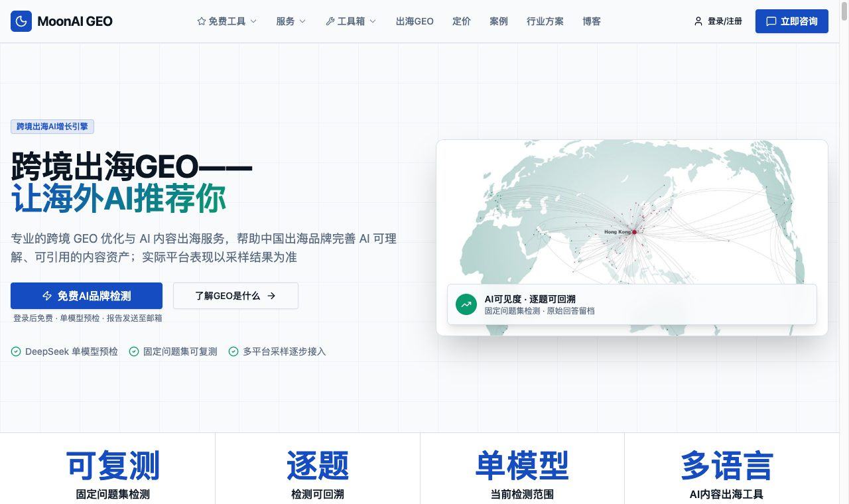Viewport: 849px width, 504px height.
Task: Open the 出海GEO nav item
Action: coord(415,21)
